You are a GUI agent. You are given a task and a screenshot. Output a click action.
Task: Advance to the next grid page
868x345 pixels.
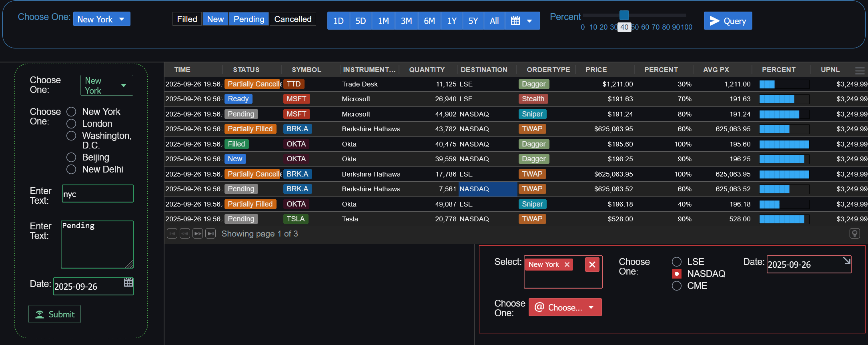pos(198,233)
